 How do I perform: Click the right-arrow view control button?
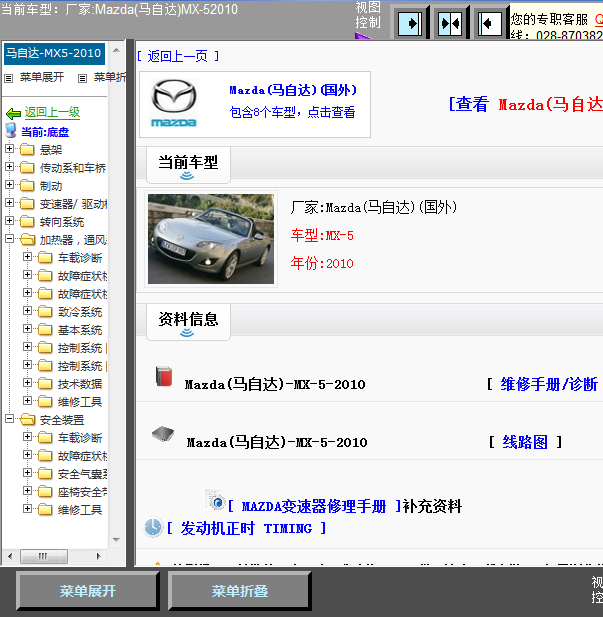point(410,24)
